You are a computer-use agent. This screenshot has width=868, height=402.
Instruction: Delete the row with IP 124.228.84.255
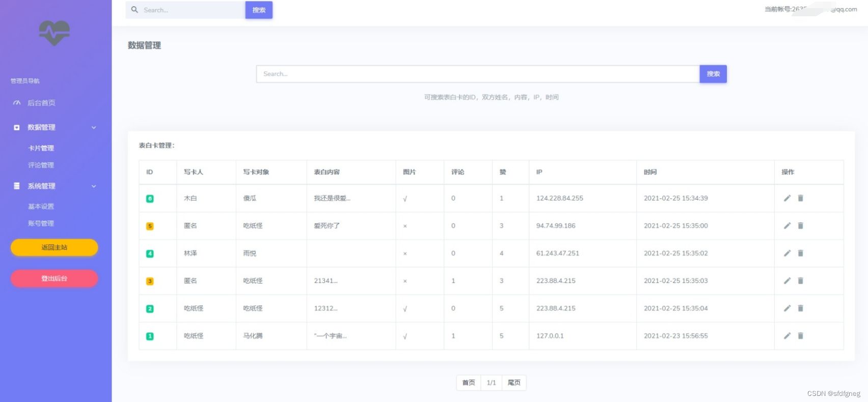(x=800, y=198)
